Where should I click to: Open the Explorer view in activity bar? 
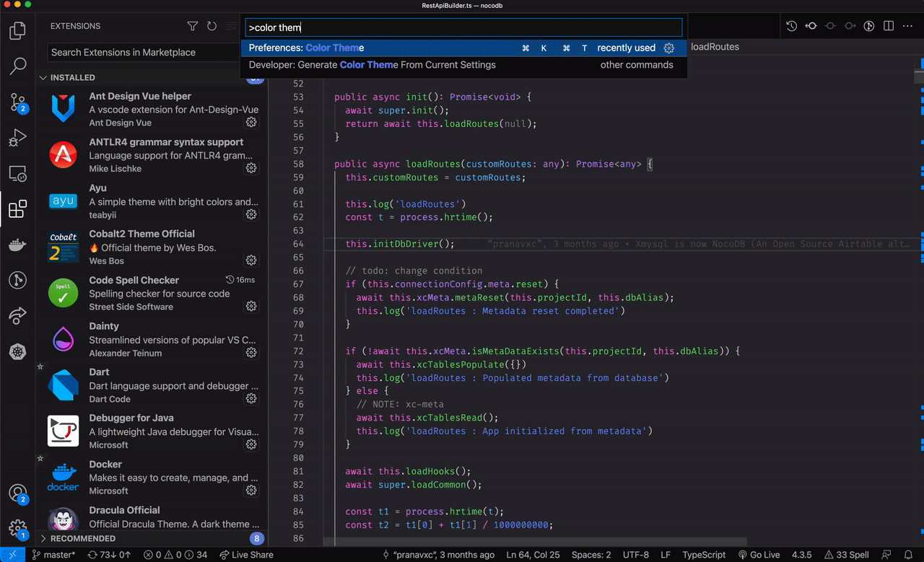tap(18, 30)
